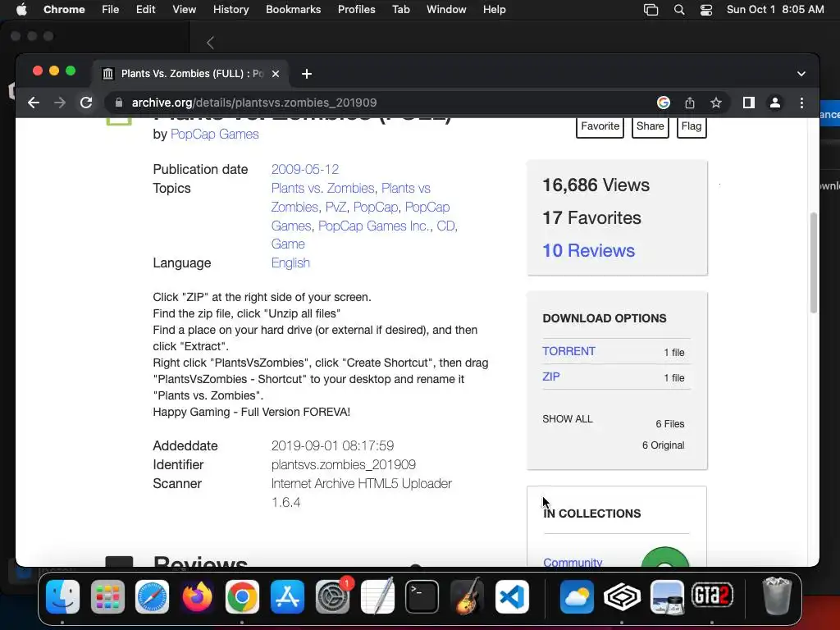Reload the archive.org page

click(85, 103)
